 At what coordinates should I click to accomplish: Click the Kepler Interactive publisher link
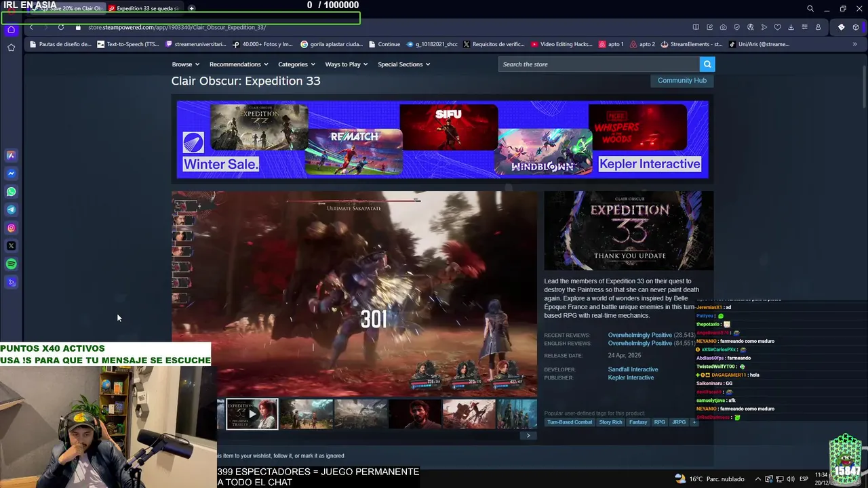click(631, 378)
